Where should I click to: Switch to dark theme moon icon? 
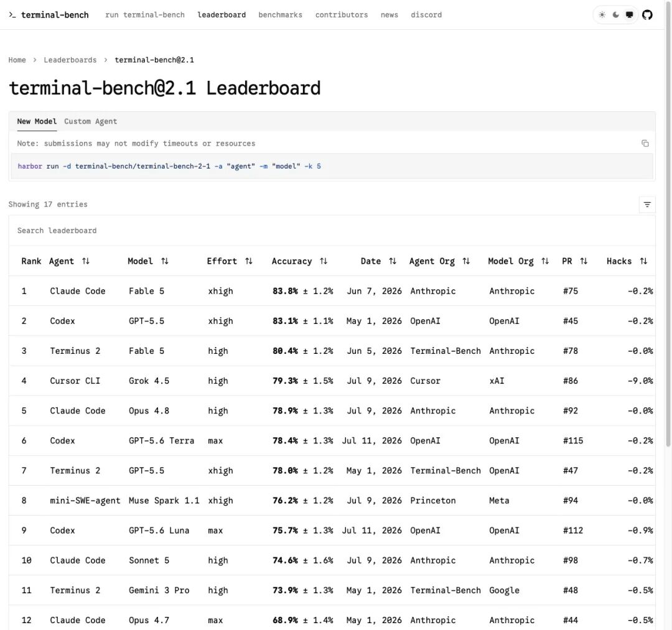(x=616, y=15)
